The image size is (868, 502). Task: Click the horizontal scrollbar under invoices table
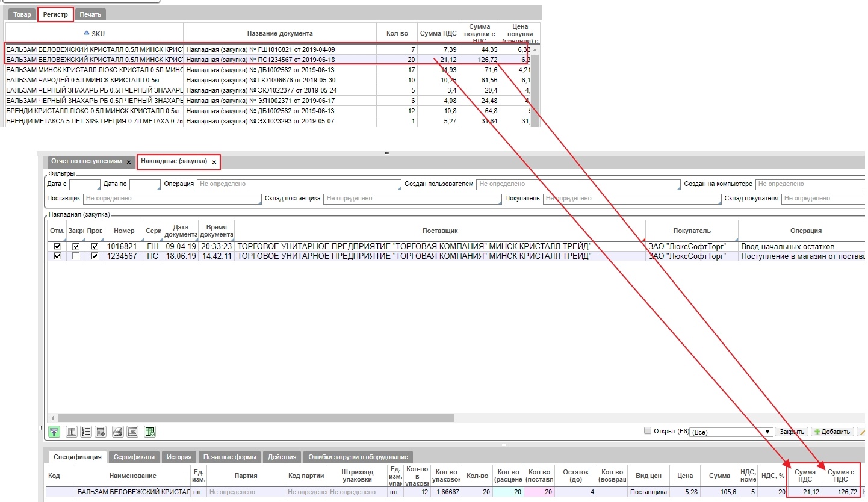point(253,418)
